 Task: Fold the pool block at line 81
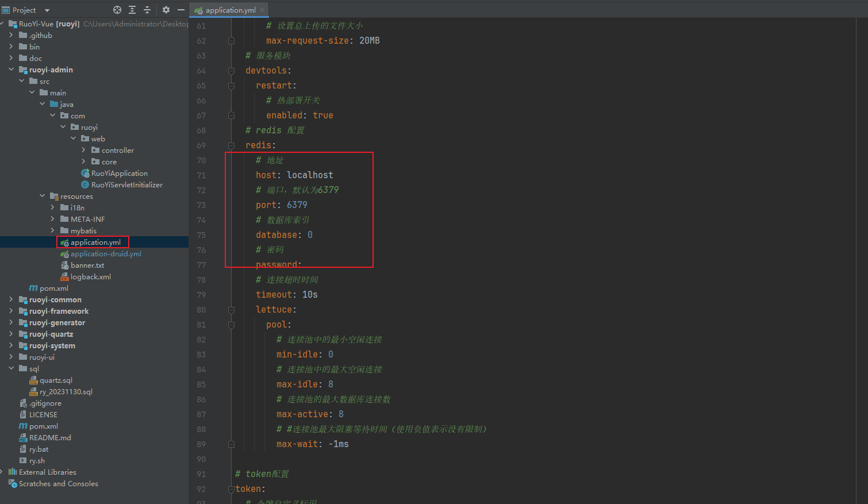coord(231,325)
